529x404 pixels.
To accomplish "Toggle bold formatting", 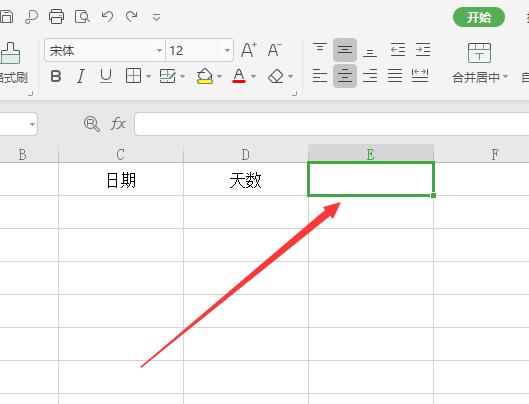I will [56, 76].
